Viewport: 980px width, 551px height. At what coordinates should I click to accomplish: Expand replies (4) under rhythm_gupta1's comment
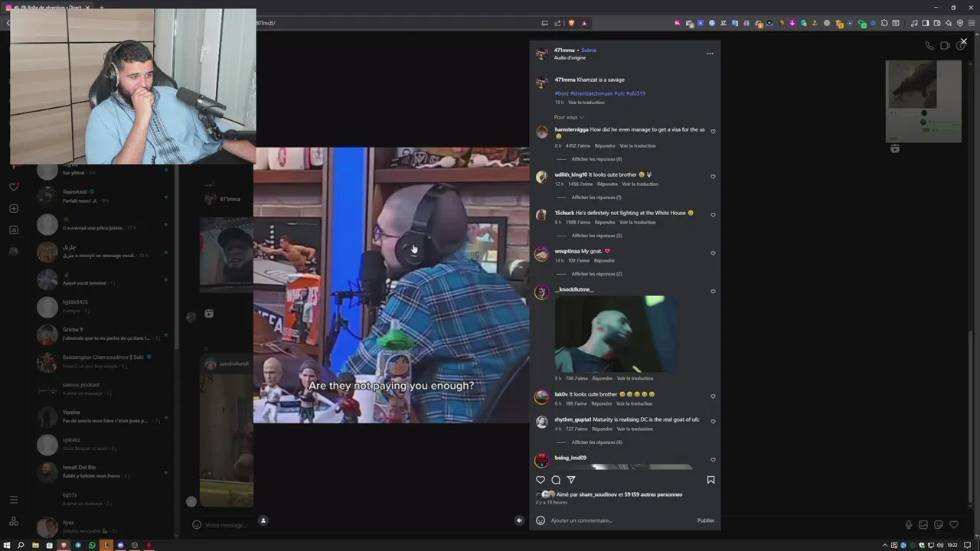click(x=596, y=442)
